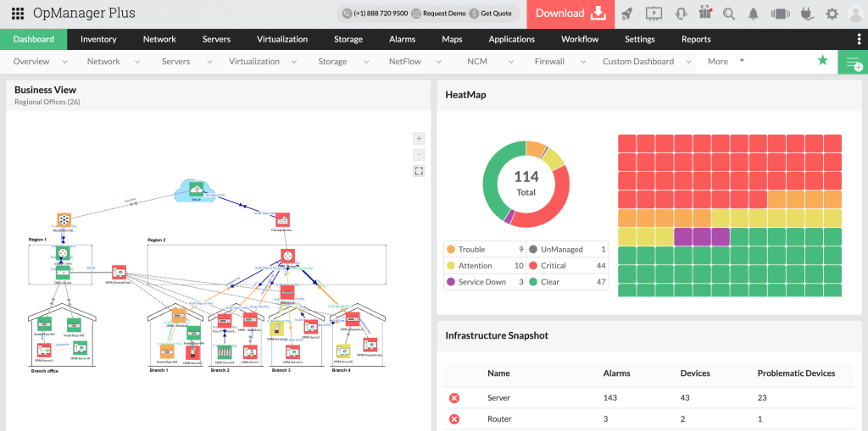Open the More dropdown
This screenshot has width=868, height=431.
click(x=726, y=62)
